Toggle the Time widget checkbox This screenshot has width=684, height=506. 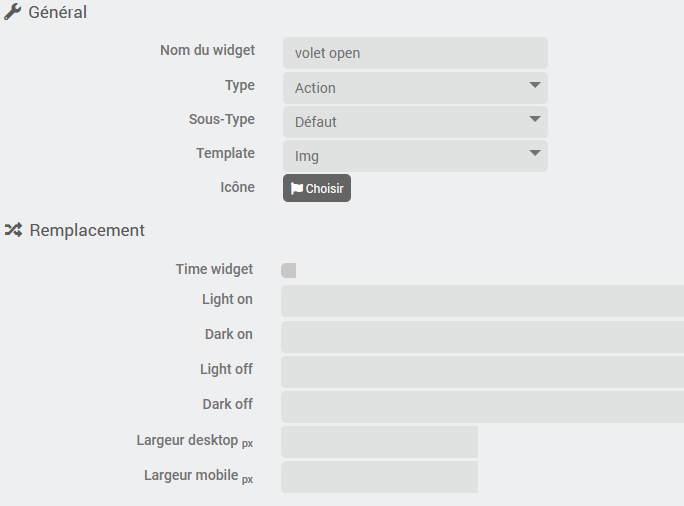[289, 270]
